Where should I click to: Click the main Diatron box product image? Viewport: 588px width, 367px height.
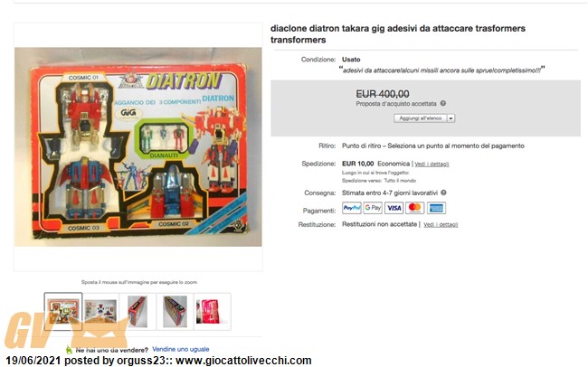click(x=138, y=147)
